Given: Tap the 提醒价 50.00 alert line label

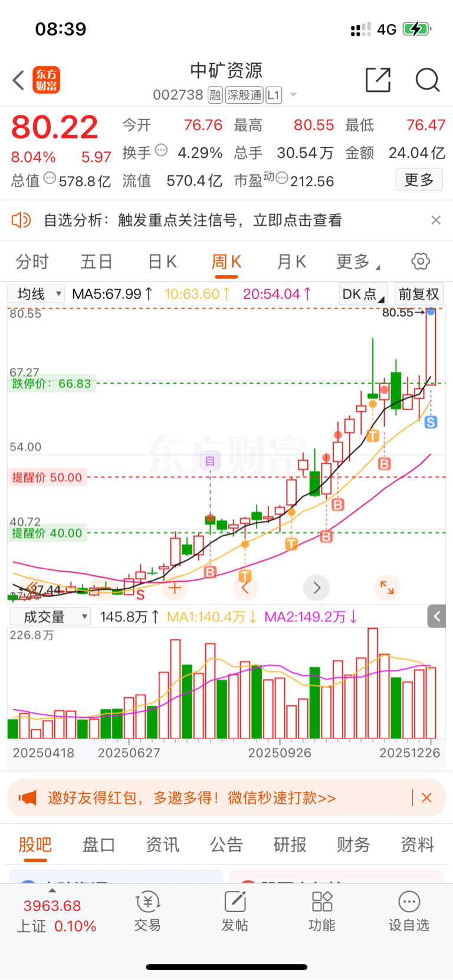Looking at the screenshot, I should click(47, 477).
